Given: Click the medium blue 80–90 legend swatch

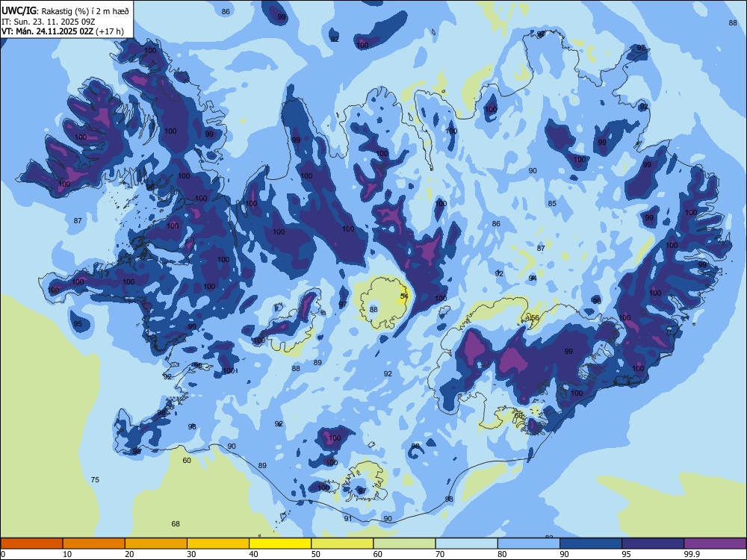Looking at the screenshot, I should [529, 544].
